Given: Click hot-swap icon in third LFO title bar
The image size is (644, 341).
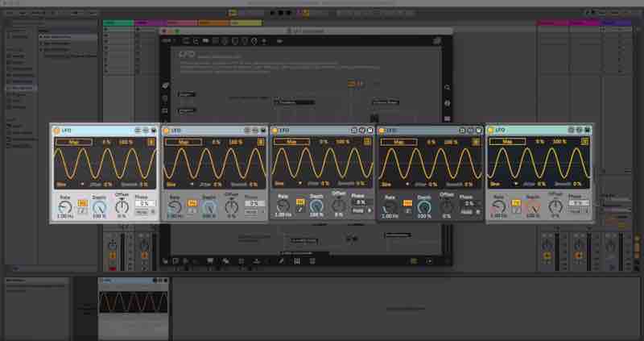Looking at the screenshot, I should 361,131.
